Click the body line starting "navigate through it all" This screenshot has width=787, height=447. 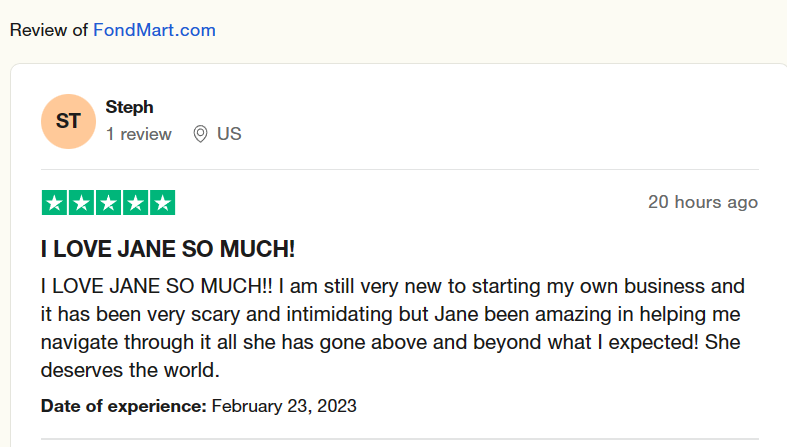(392, 342)
